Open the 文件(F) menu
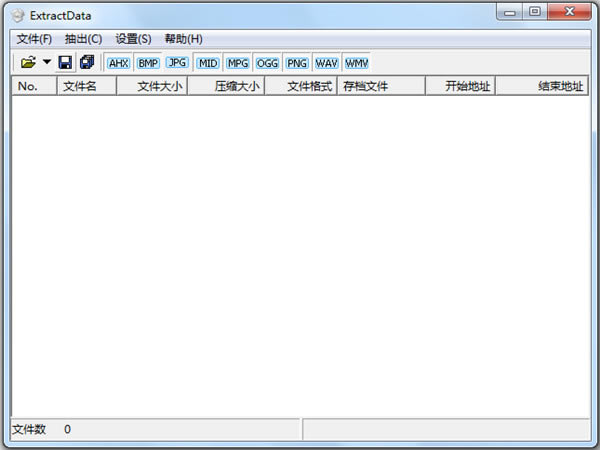 [34, 39]
